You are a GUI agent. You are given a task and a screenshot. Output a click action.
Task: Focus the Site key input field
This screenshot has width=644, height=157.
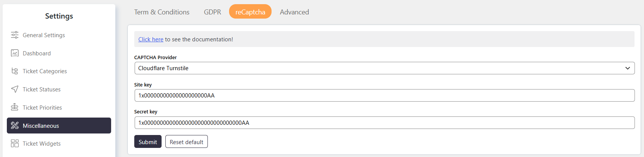click(385, 96)
